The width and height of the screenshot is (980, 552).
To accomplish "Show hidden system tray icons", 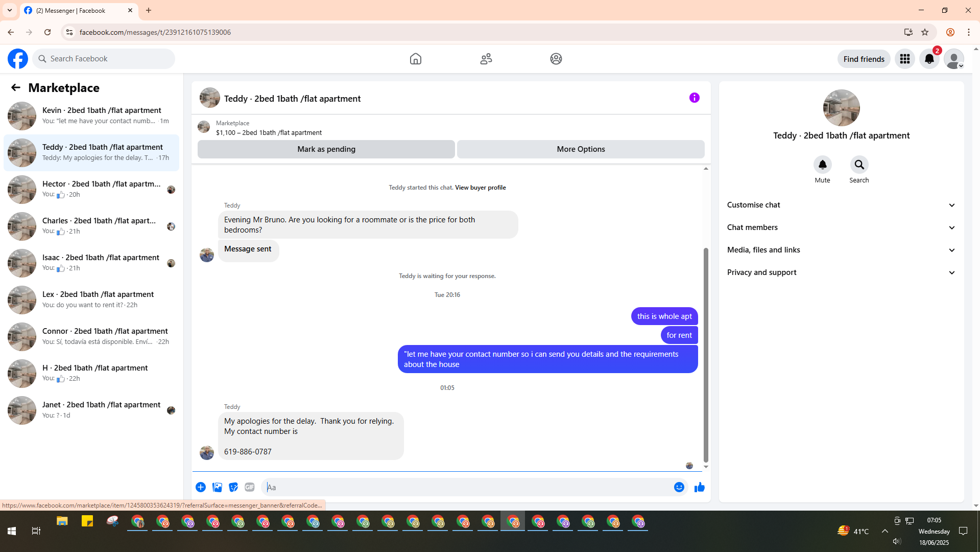I will pos(885,531).
